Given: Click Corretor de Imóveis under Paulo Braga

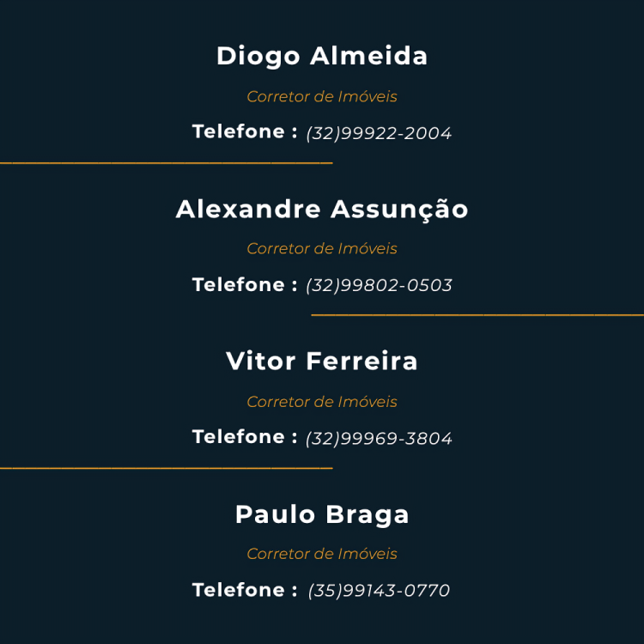Looking at the screenshot, I should point(322,554).
